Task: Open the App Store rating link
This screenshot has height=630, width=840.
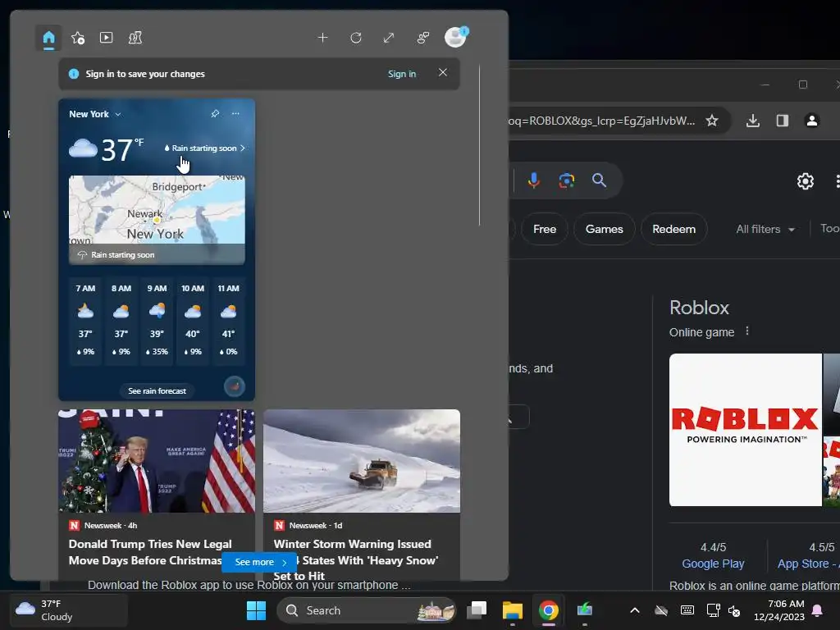Action: tap(806, 564)
